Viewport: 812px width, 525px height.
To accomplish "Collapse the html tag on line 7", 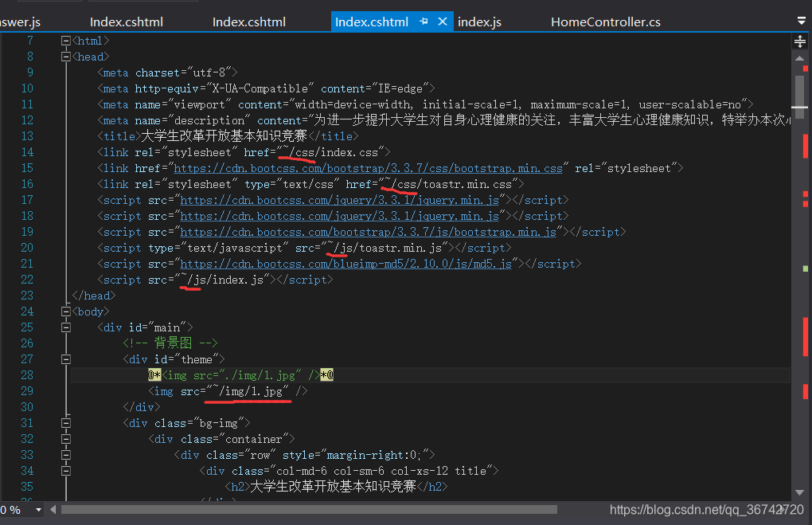I will [x=66, y=41].
